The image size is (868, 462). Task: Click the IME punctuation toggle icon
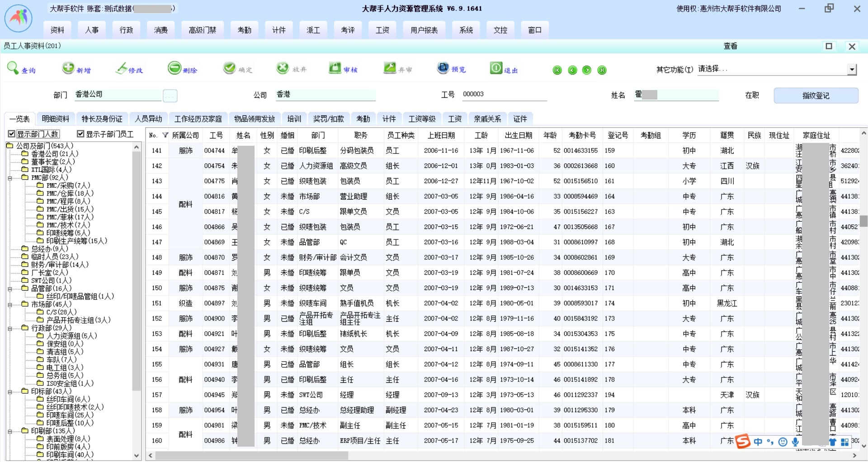click(770, 442)
